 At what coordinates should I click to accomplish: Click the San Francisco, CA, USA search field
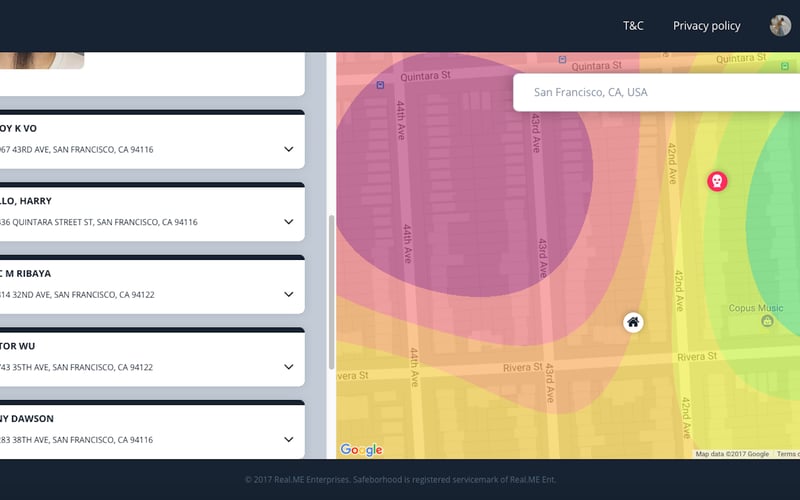(656, 92)
